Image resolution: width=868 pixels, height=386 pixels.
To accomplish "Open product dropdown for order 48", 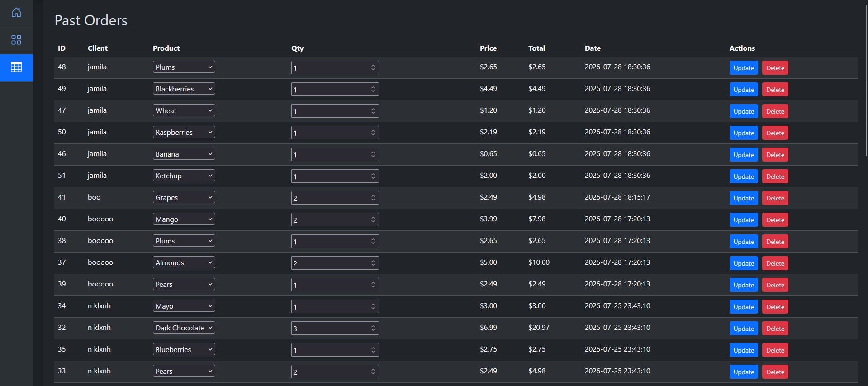I will pos(184,67).
